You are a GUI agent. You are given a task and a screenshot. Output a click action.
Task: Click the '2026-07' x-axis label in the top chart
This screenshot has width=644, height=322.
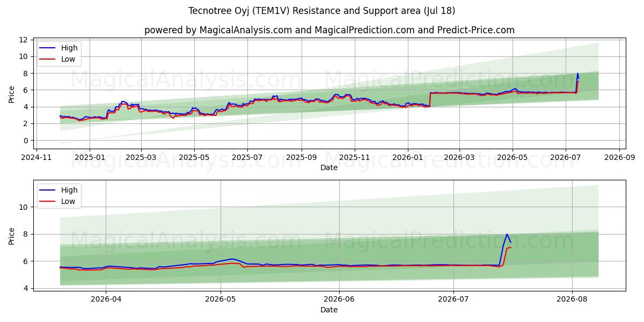click(565, 158)
